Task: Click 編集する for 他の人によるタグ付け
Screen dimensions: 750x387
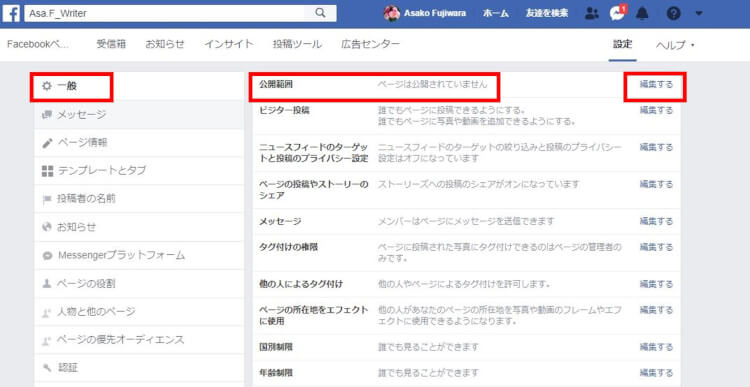Action: [656, 285]
